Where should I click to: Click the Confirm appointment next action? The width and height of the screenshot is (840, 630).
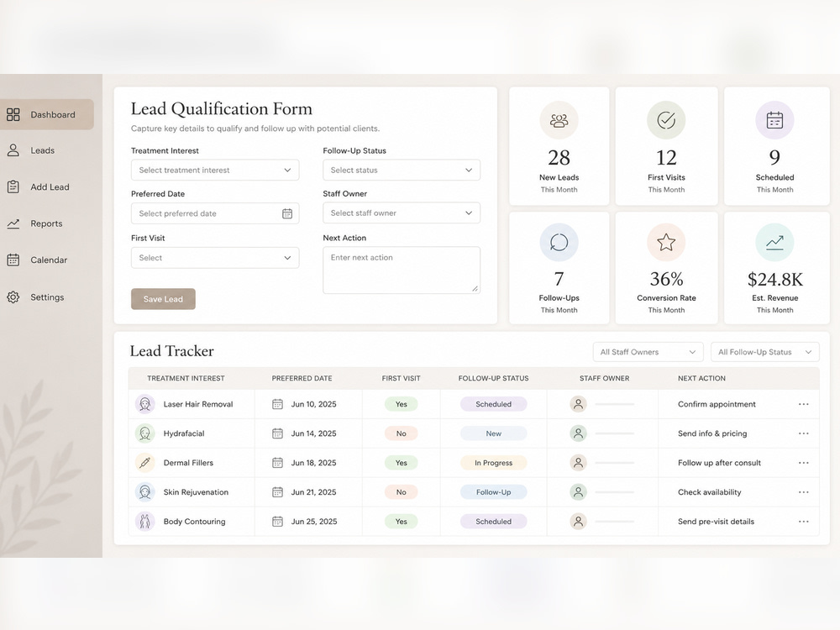point(717,404)
